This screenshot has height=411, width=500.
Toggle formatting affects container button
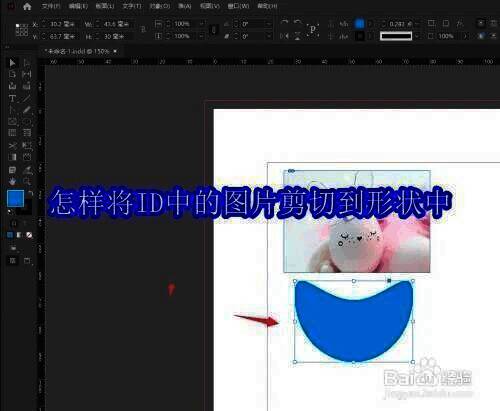click(x=14, y=223)
